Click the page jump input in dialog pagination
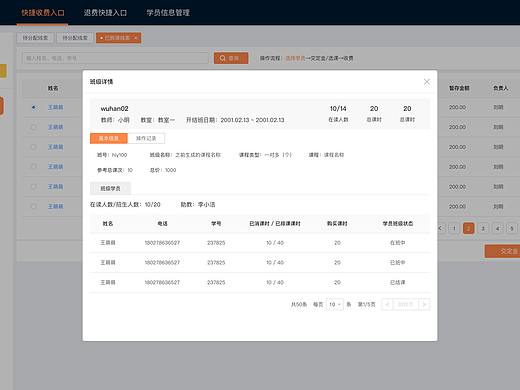 (x=405, y=304)
